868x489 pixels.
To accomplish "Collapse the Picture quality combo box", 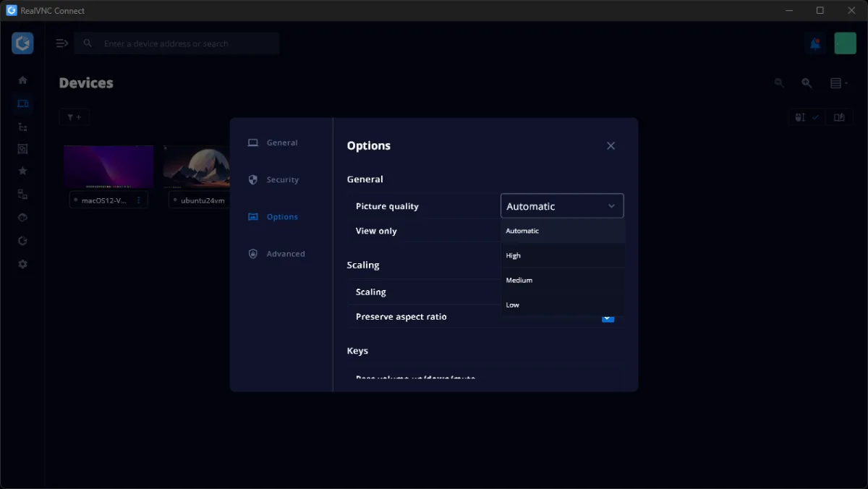I will [x=562, y=206].
